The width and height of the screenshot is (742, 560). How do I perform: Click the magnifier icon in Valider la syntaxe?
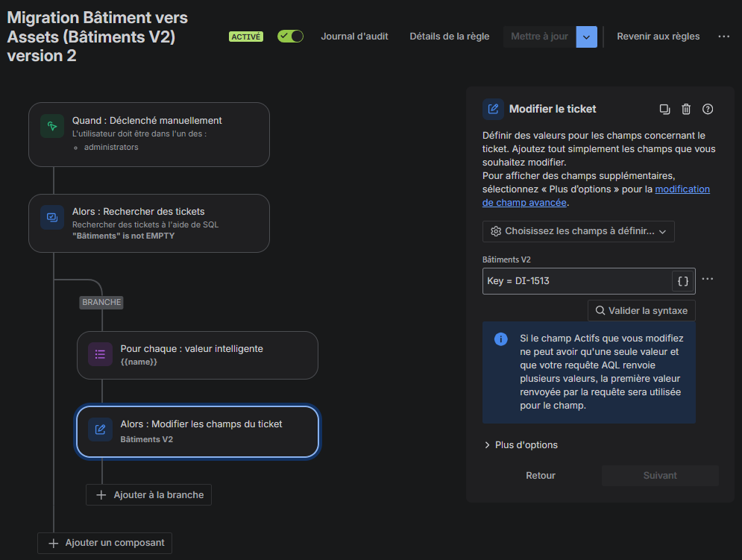(x=600, y=310)
